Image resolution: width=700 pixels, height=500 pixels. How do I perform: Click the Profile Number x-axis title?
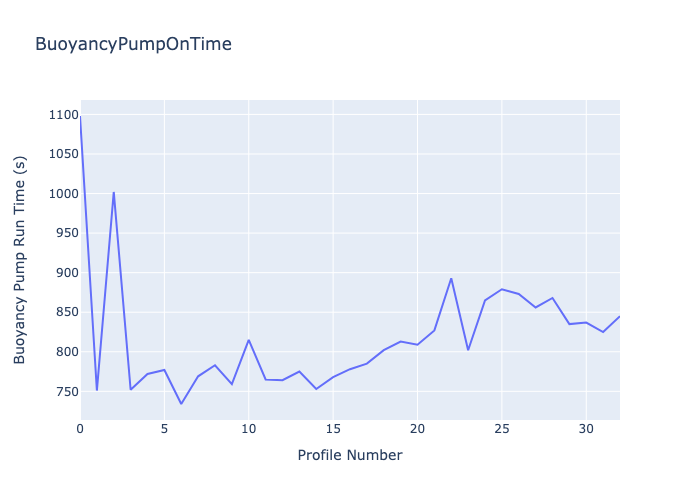[350, 456]
